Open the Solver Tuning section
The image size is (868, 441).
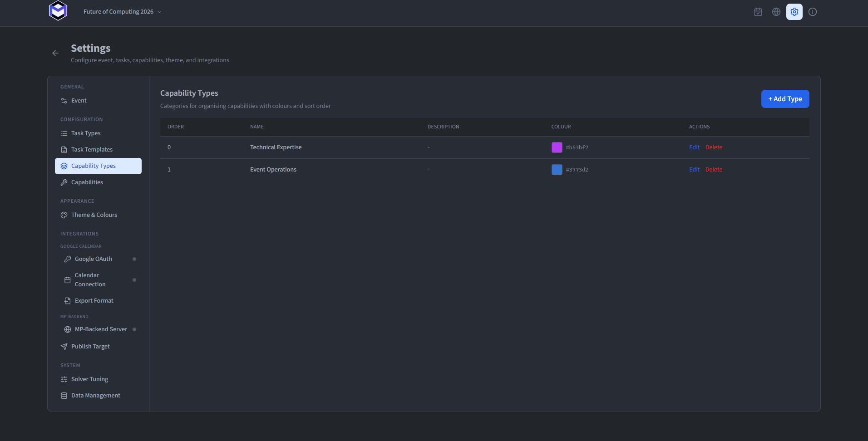pos(98,379)
